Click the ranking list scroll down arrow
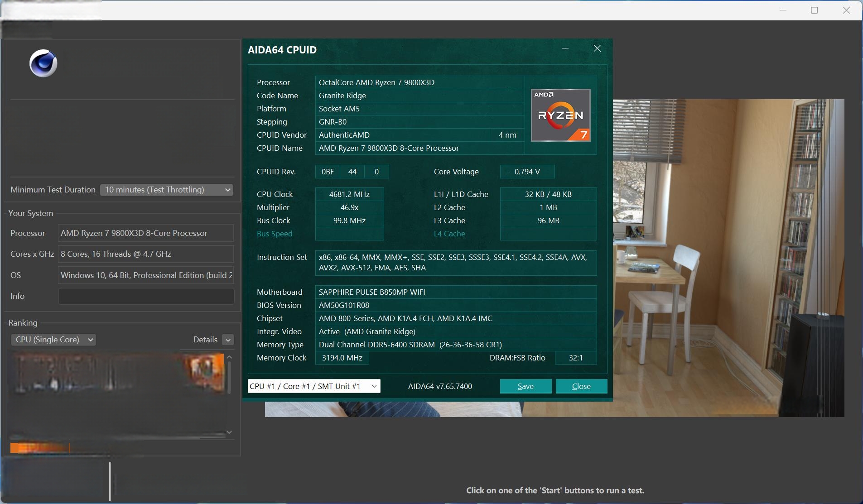 (229, 432)
